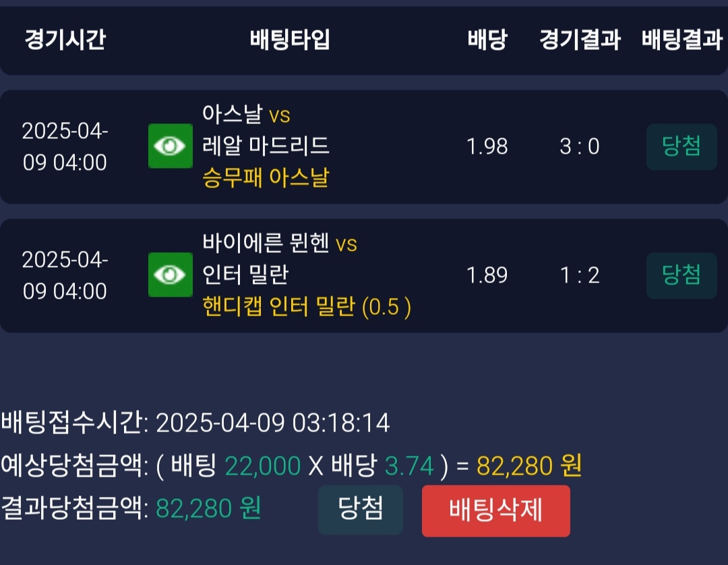728x565 pixels.
Task: Tap the 레알 마드리드 team name
Action: pyautogui.click(x=266, y=146)
